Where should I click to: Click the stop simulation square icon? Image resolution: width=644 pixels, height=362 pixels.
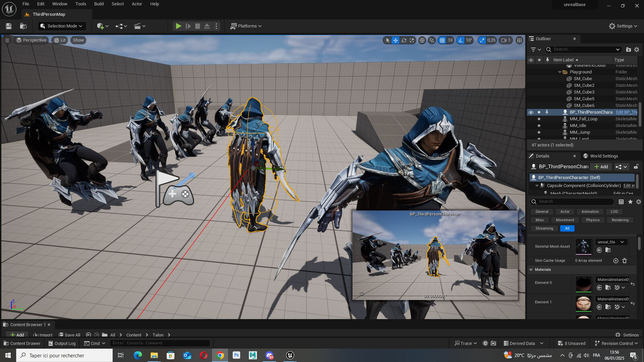[198, 26]
